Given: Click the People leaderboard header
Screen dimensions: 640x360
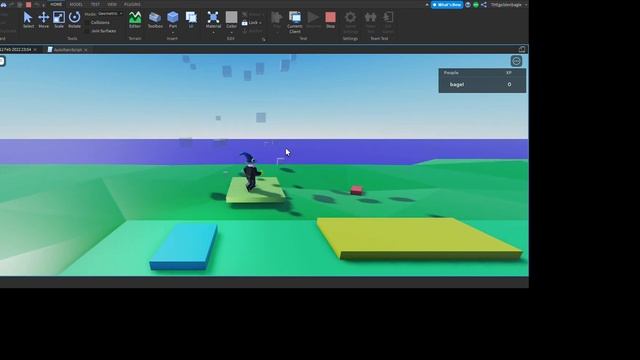Looking at the screenshot, I should (451, 73).
